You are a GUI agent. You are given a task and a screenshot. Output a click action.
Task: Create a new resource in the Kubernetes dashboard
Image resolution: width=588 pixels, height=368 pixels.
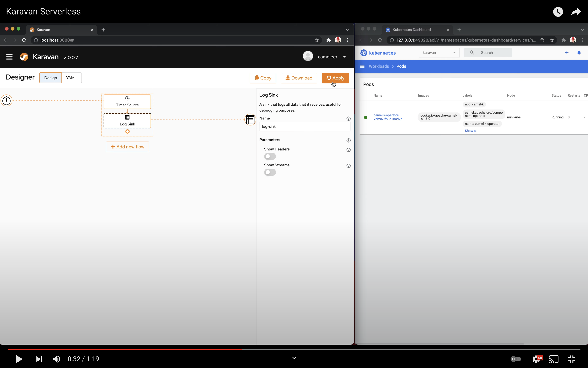(567, 52)
